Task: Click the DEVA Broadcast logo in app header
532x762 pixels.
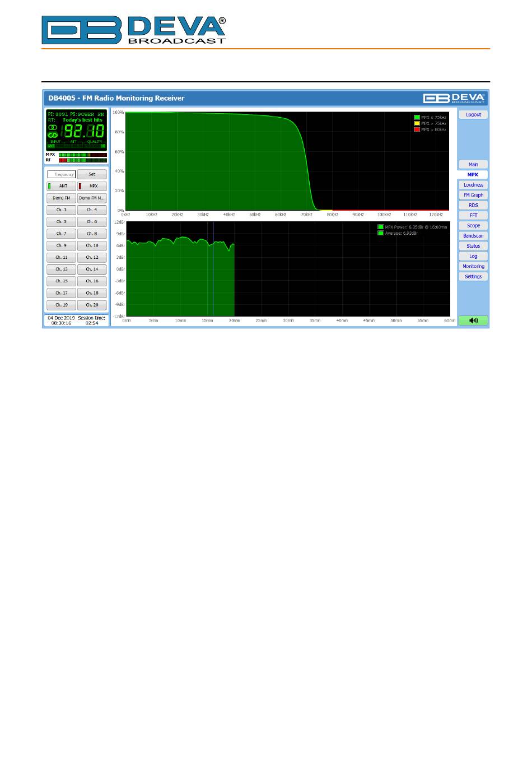Action: [x=455, y=98]
